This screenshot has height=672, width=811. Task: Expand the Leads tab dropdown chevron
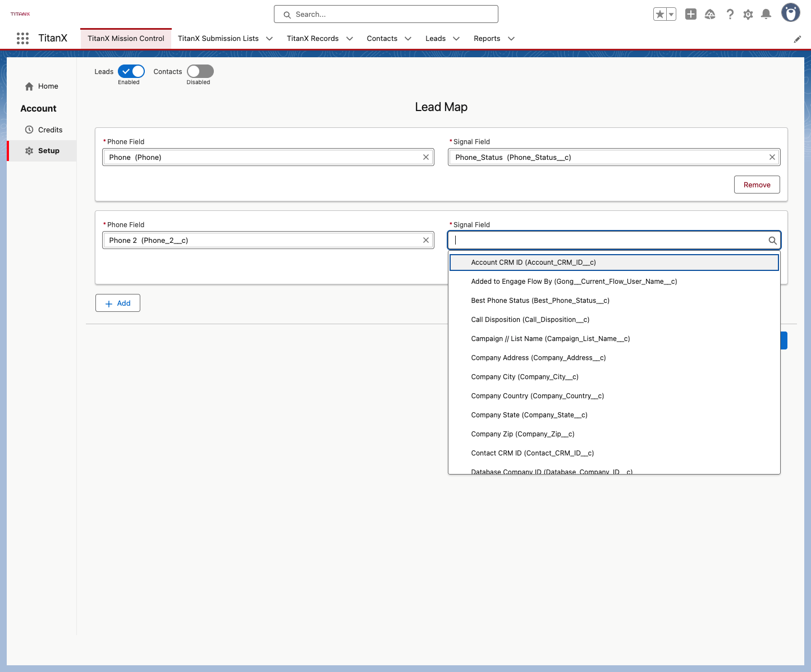tap(456, 39)
